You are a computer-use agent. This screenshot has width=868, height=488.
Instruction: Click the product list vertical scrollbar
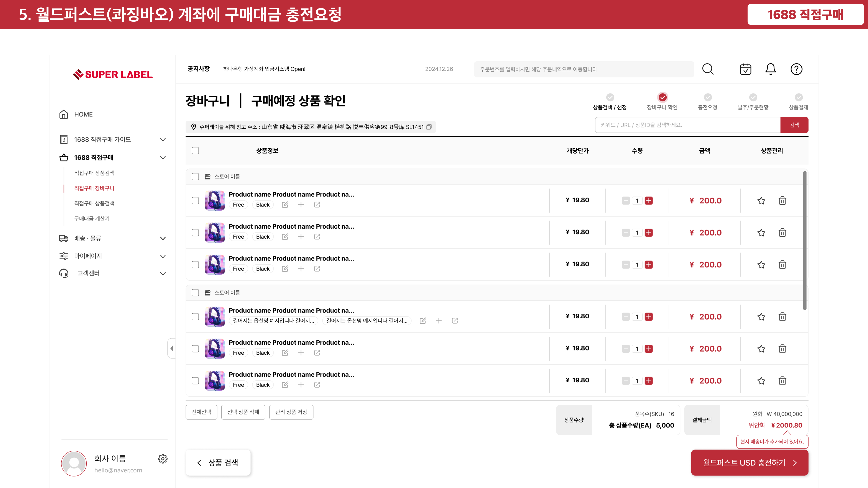click(x=805, y=241)
